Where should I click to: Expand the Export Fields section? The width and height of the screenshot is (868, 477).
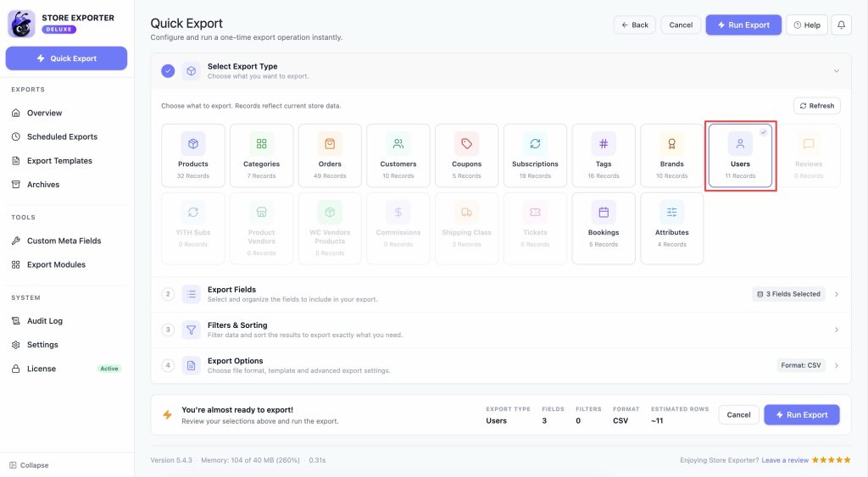pyautogui.click(x=501, y=294)
